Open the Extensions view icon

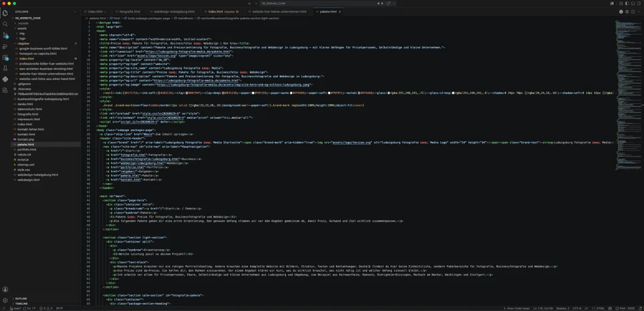click(x=5, y=57)
